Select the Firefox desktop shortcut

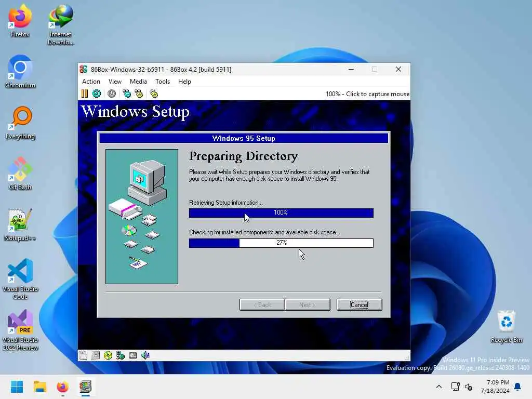pos(20,21)
